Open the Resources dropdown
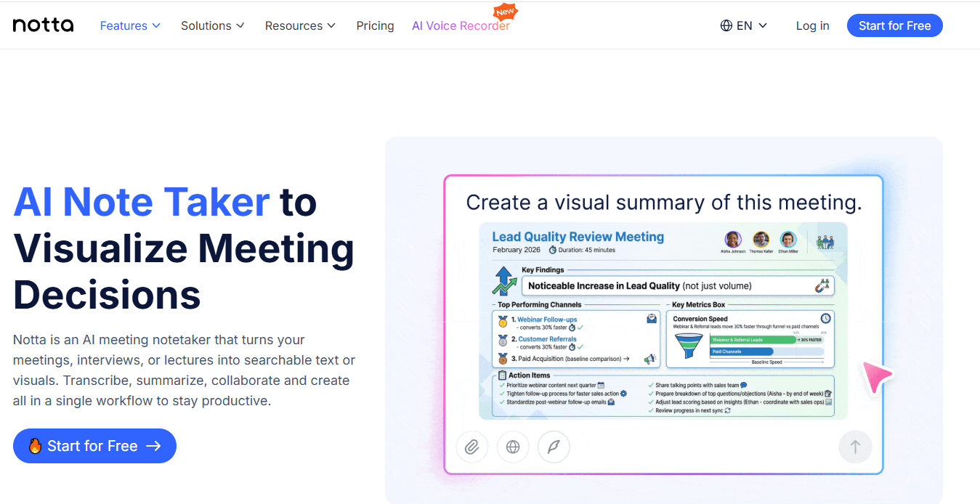 tap(300, 25)
